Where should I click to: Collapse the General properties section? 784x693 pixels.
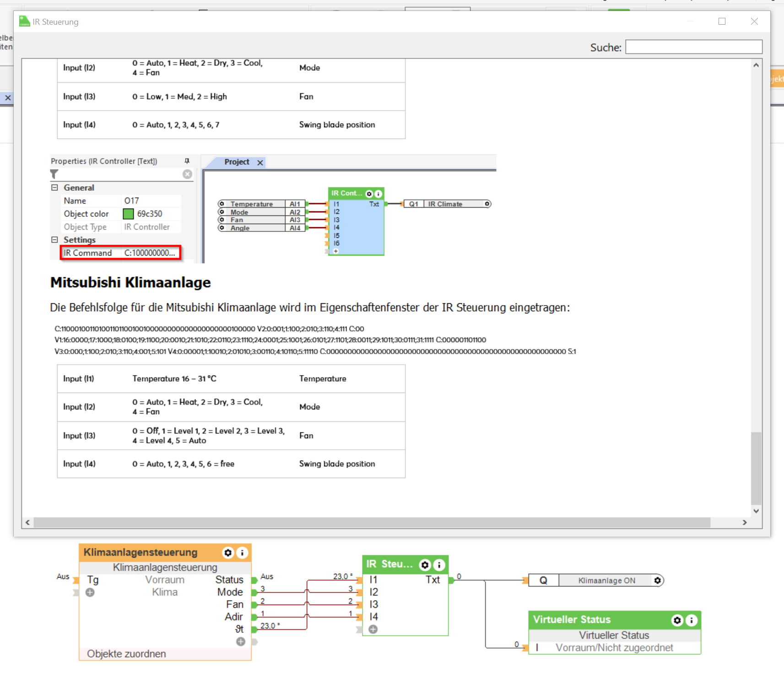click(54, 188)
